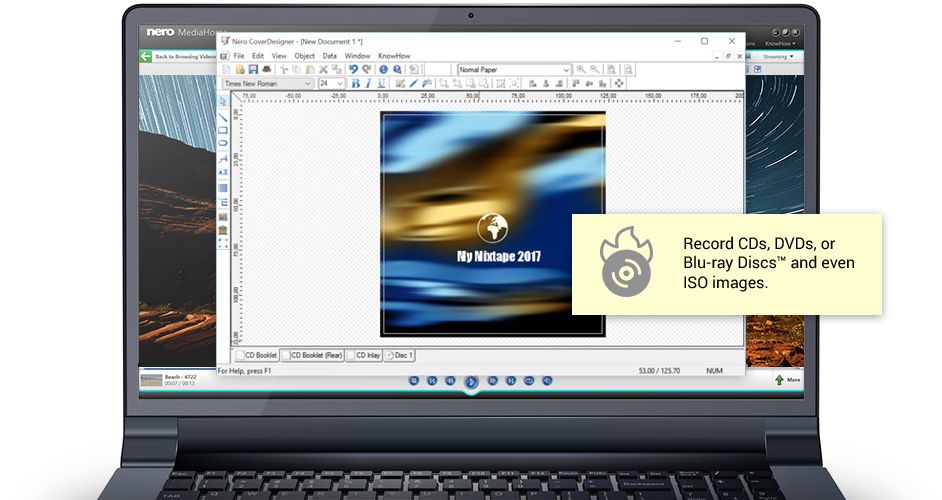This screenshot has width=942, height=500.
Task: Toggle italic text formatting
Action: tap(368, 84)
